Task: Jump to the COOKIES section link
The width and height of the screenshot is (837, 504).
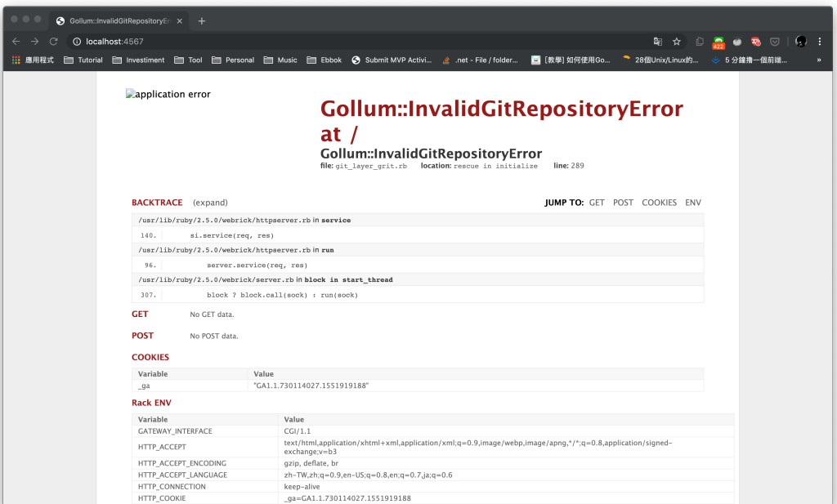Action: tap(660, 203)
